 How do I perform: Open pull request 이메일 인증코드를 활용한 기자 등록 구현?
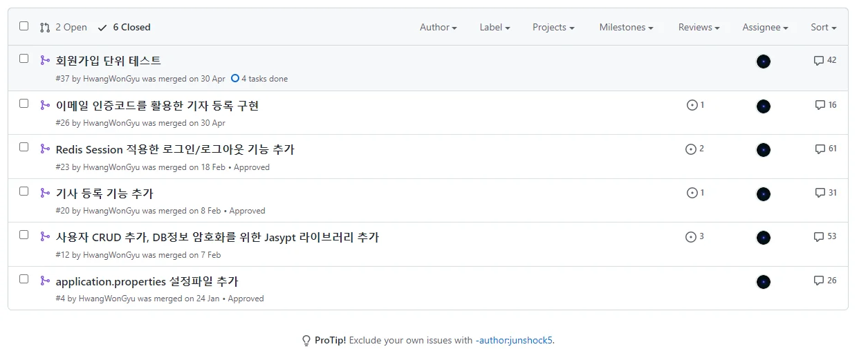point(157,105)
